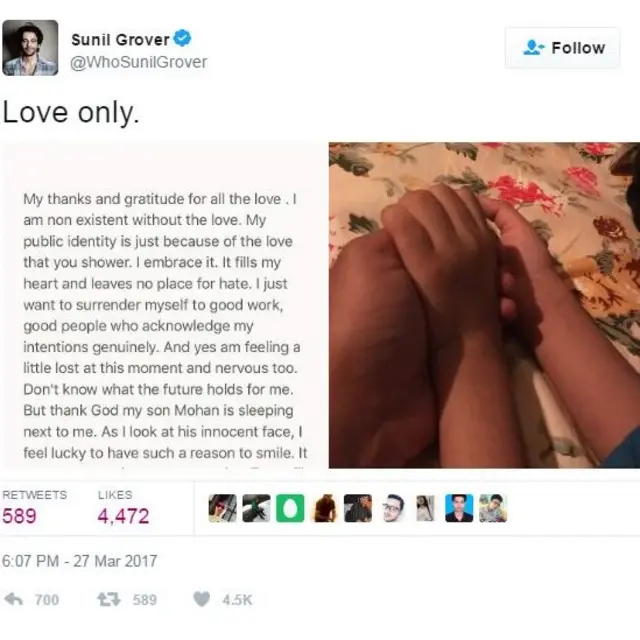Click the follow person-plus icon

533,47
